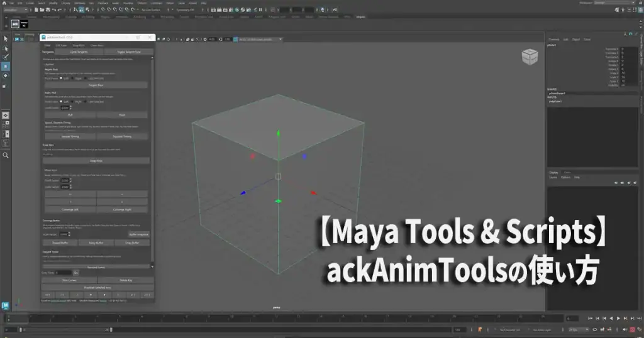Pick the Paint selection tool

tap(5, 57)
